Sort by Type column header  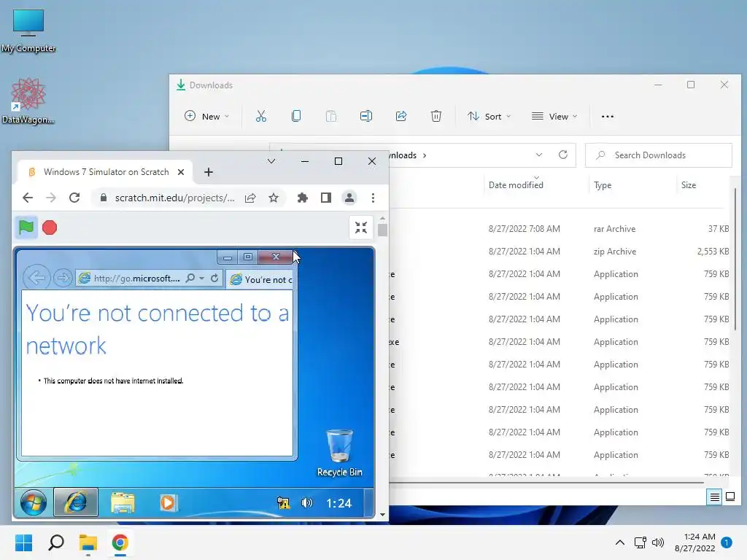click(x=603, y=185)
